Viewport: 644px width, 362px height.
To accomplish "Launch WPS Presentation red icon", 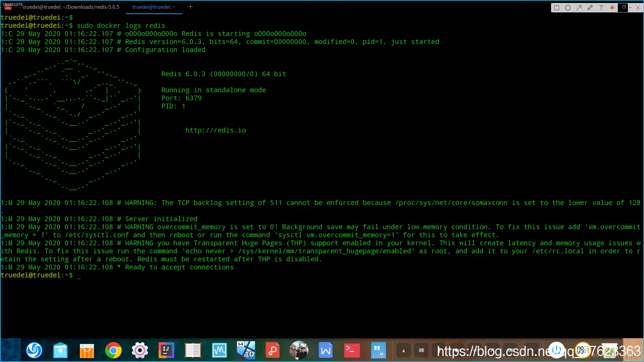I will [273, 350].
